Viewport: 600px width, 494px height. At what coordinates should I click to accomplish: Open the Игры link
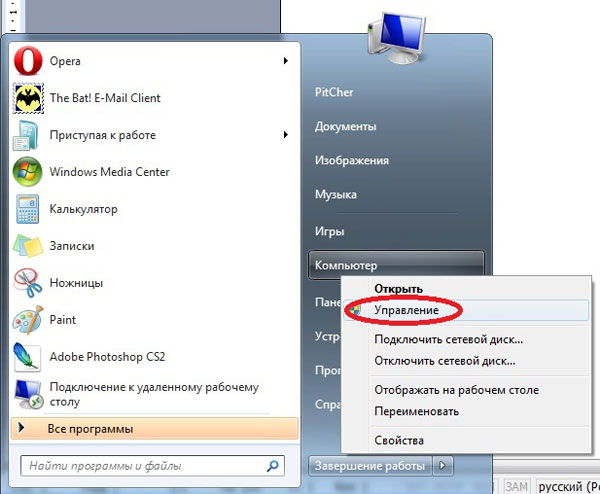[x=329, y=231]
